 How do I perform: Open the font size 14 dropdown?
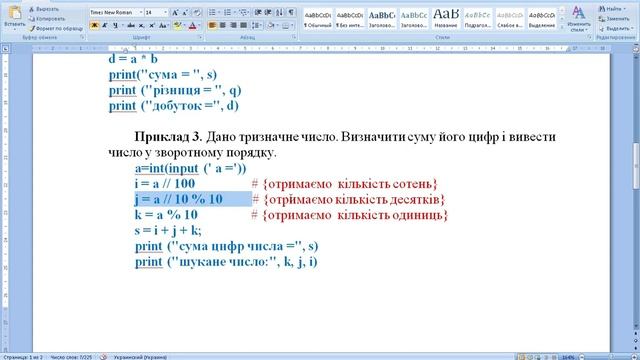(165, 13)
